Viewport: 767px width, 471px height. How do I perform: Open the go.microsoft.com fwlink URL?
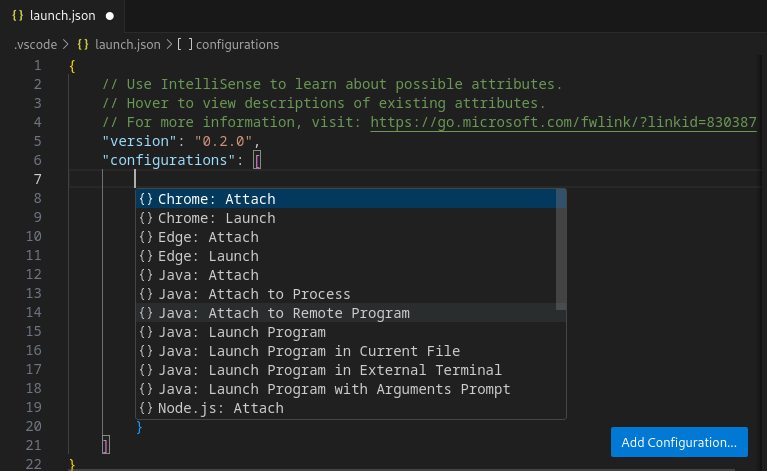click(x=563, y=122)
